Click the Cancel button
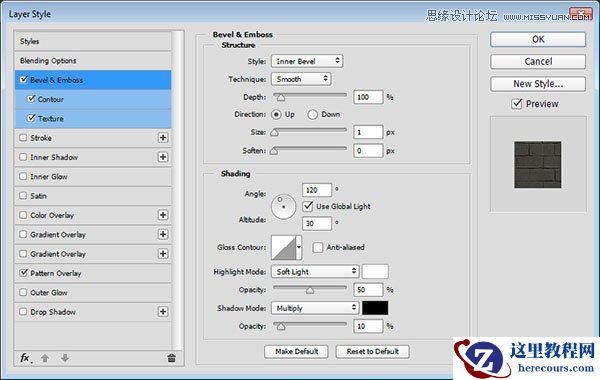Screen dimensions: 600x380 [x=538, y=62]
